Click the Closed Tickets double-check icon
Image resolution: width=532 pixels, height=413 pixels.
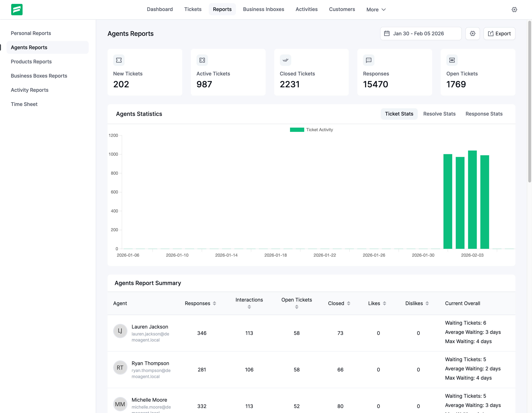point(285,60)
